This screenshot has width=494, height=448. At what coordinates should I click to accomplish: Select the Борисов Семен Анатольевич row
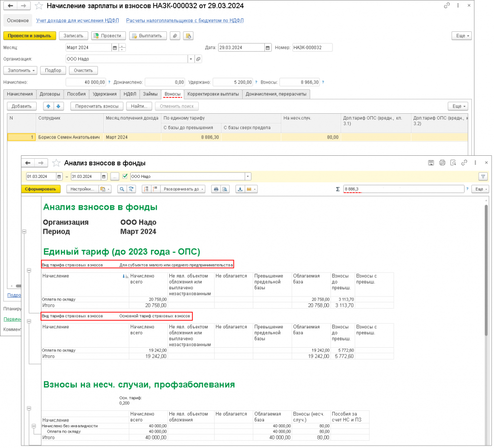pyautogui.click(x=237, y=137)
